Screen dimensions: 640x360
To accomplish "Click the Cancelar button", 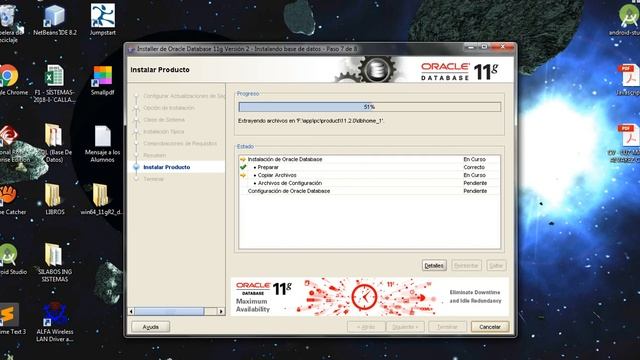I will pyautogui.click(x=490, y=327).
